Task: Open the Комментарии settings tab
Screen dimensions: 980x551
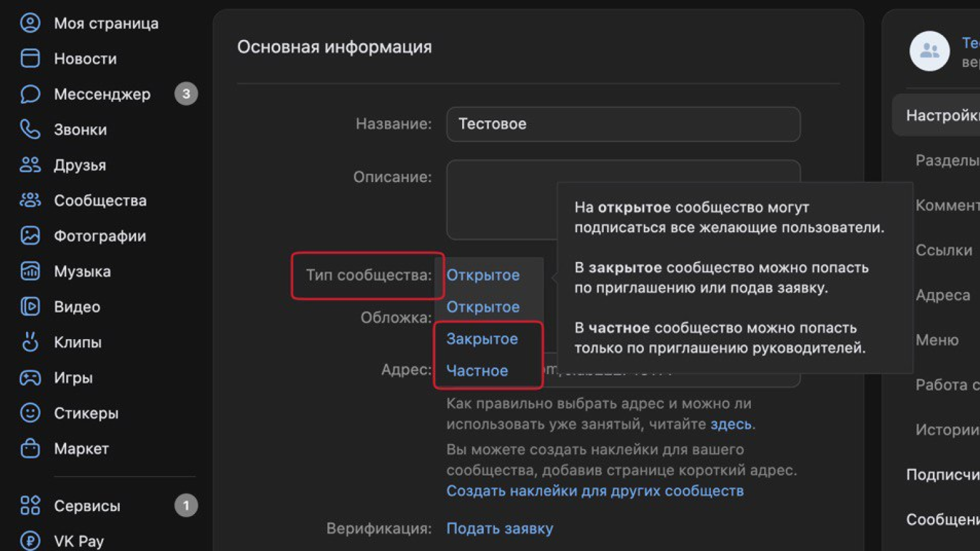Action: point(947,206)
